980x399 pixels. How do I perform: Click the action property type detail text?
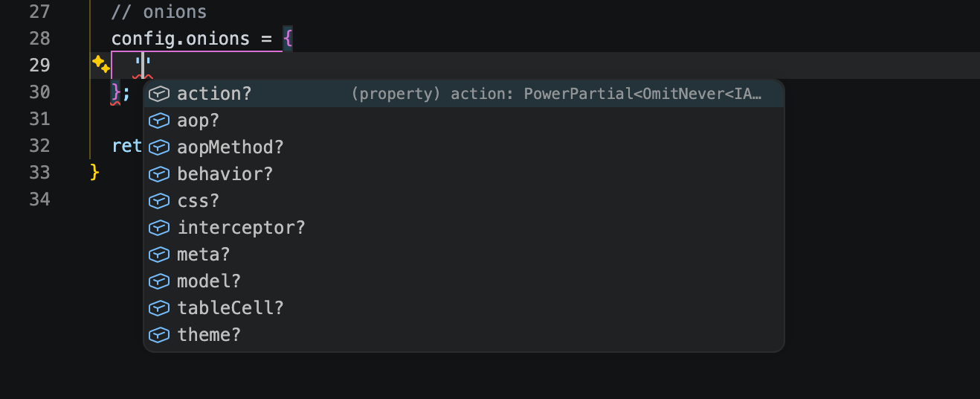coord(556,94)
